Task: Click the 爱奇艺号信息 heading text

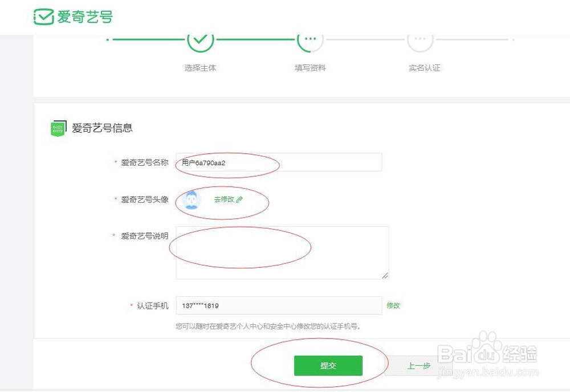Action: coord(102,128)
